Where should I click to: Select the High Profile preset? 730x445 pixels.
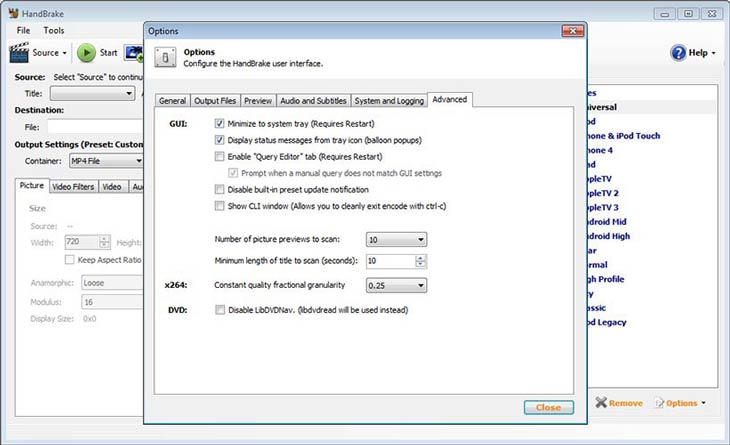(x=605, y=279)
